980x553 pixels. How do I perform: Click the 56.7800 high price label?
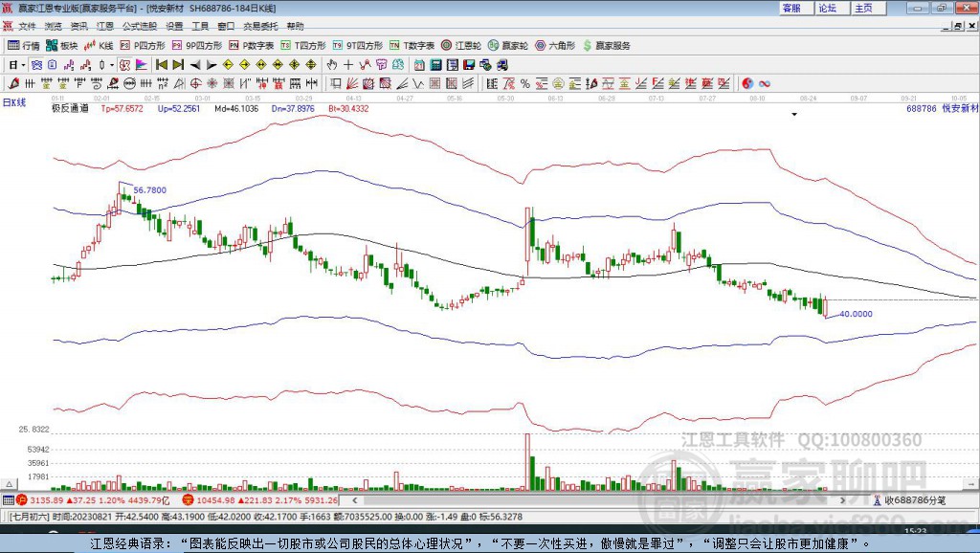(x=150, y=190)
